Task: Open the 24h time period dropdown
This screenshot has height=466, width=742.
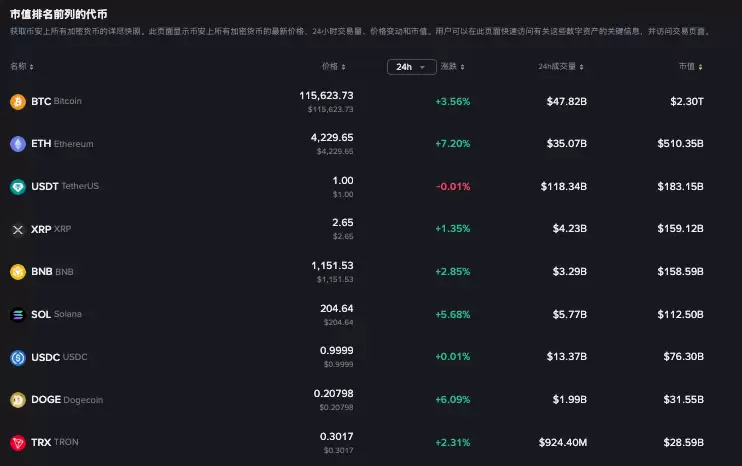Action: [x=411, y=67]
